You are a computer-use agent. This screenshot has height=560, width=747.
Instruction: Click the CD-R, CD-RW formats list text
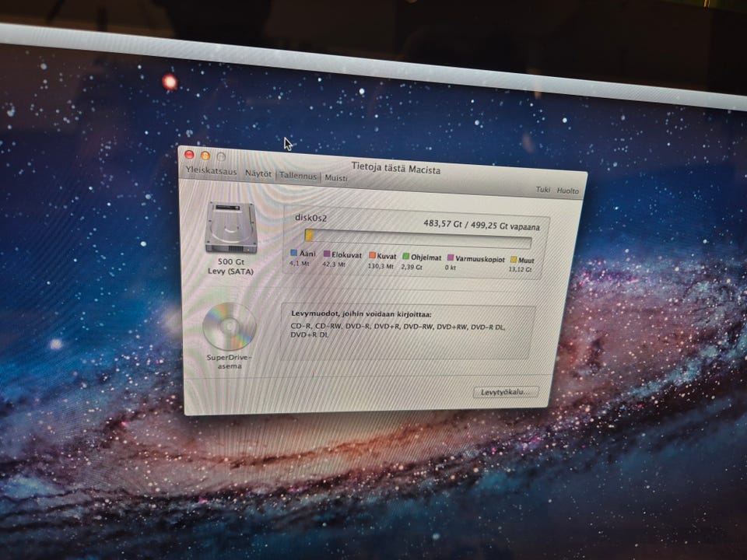click(398, 331)
